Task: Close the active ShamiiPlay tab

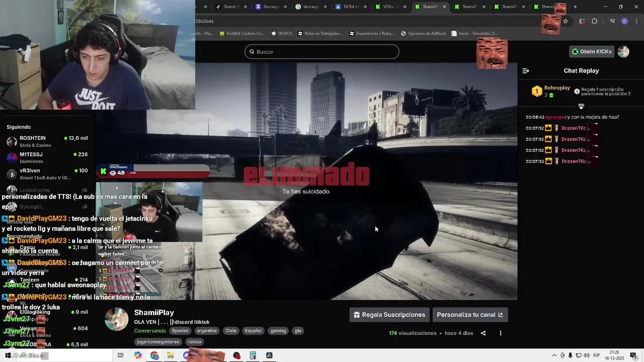Action: click(x=445, y=7)
